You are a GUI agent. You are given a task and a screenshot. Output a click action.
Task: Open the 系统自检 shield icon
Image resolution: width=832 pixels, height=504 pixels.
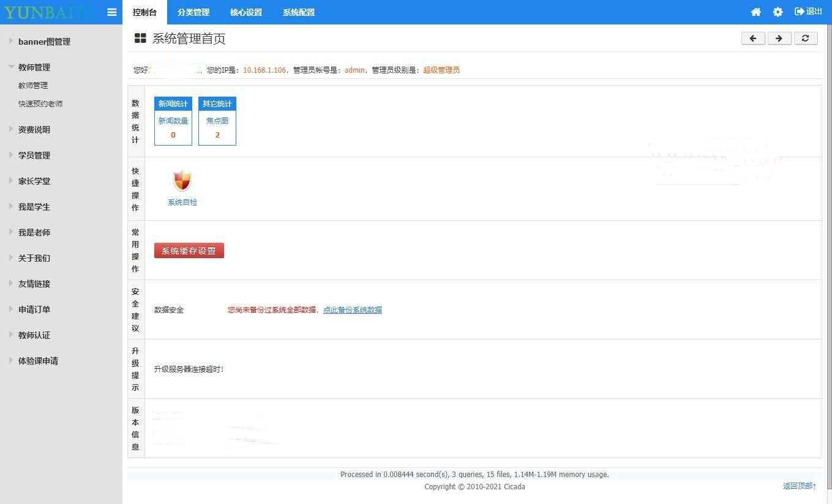click(x=182, y=182)
